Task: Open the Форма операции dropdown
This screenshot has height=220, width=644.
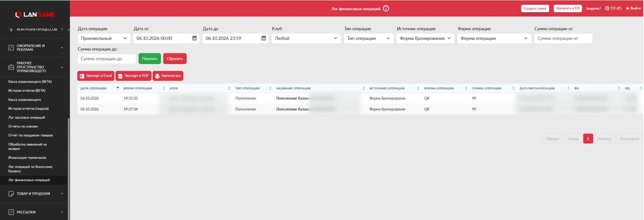Action: pos(494,38)
